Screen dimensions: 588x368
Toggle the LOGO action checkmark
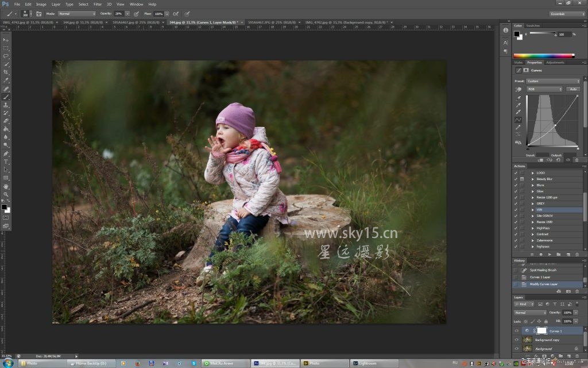(x=516, y=172)
